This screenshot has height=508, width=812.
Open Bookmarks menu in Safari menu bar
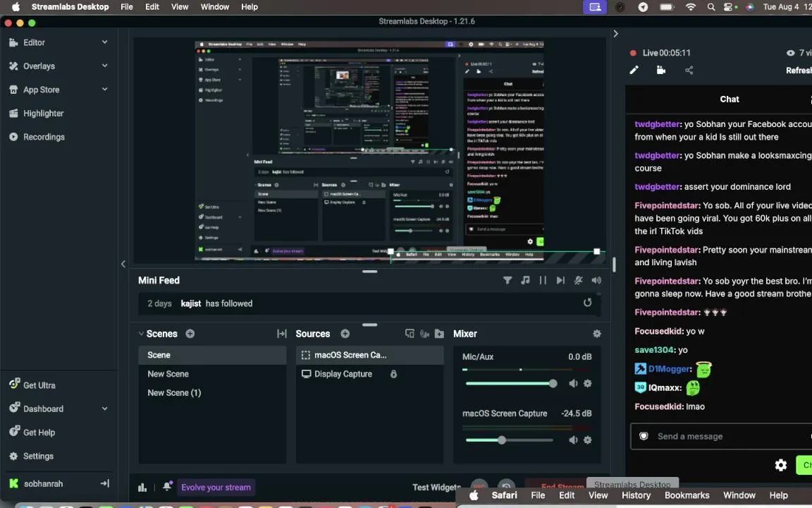coord(687,495)
